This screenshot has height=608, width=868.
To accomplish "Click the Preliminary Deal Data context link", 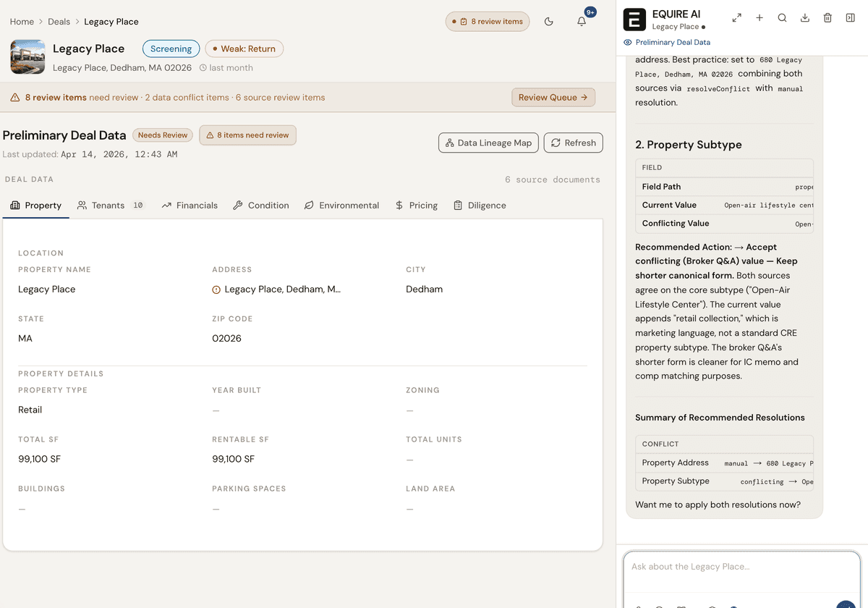I will pyautogui.click(x=673, y=43).
